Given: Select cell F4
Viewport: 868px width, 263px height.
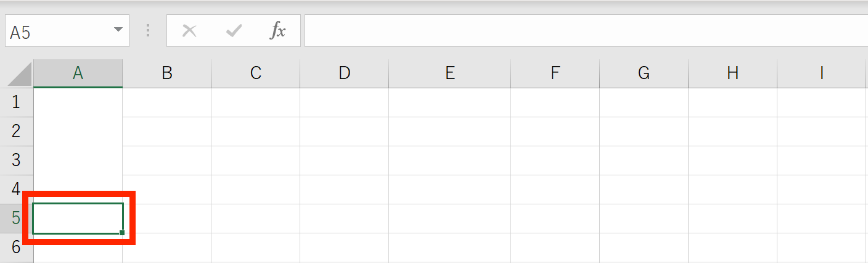Looking at the screenshot, I should [555, 190].
